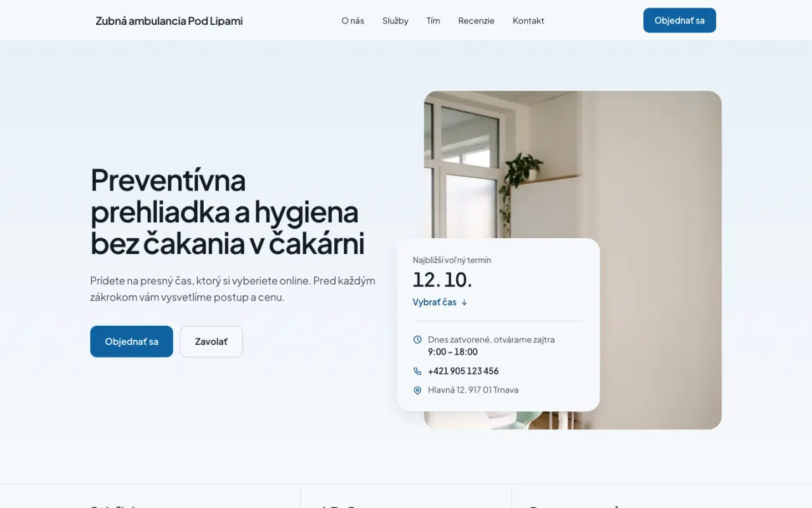Follow the Vybrať čas link

(440, 302)
